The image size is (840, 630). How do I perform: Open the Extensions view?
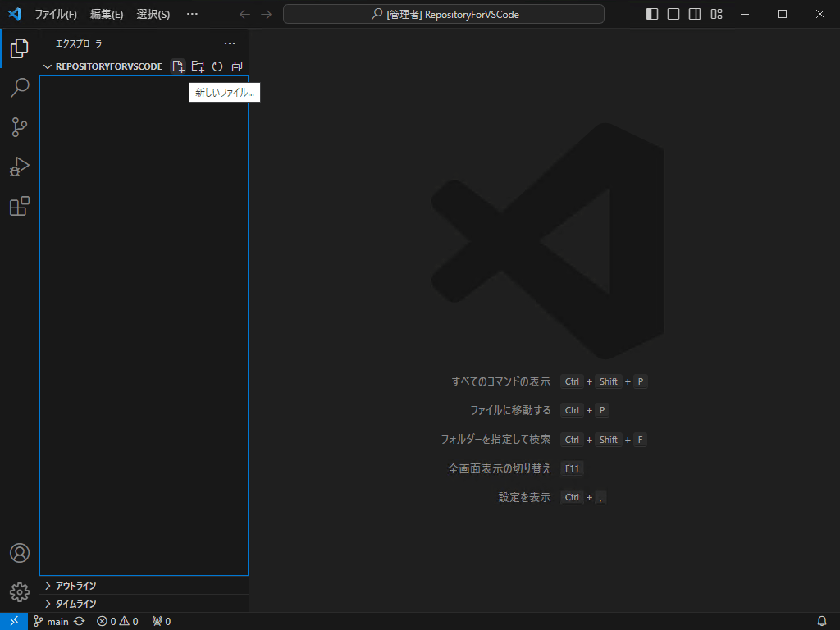click(20, 206)
